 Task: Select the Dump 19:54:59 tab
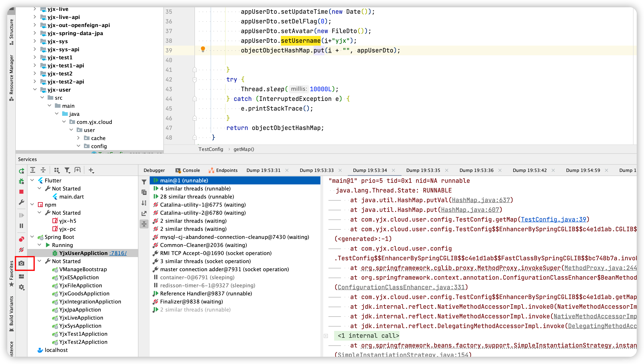click(583, 170)
